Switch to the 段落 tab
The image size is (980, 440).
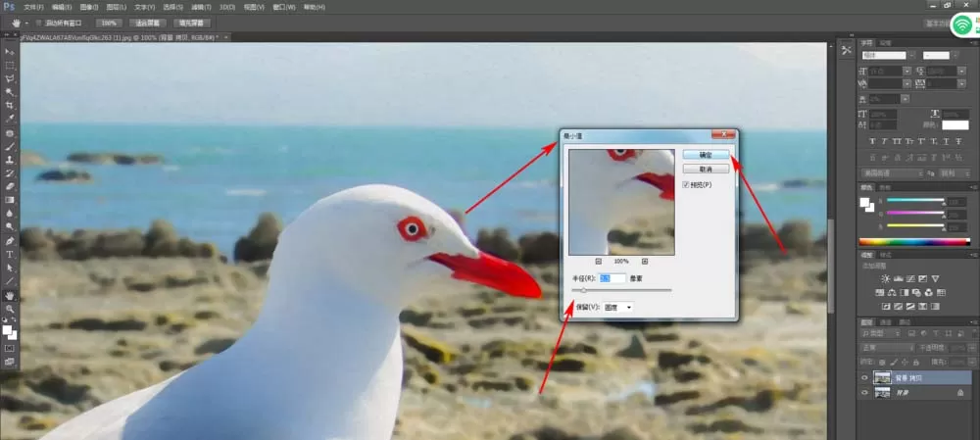coord(885,43)
